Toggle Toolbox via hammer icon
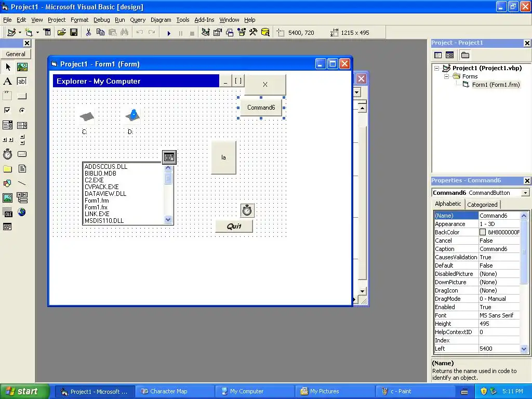 (254, 33)
